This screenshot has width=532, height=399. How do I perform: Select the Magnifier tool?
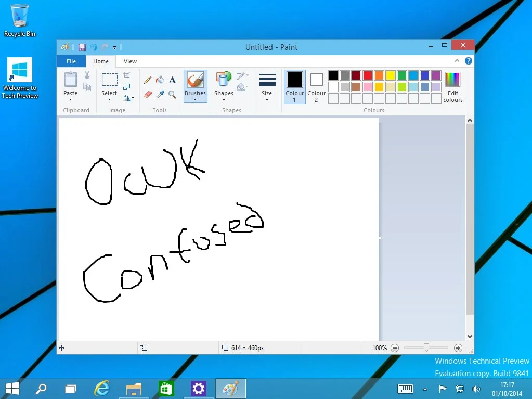[172, 94]
